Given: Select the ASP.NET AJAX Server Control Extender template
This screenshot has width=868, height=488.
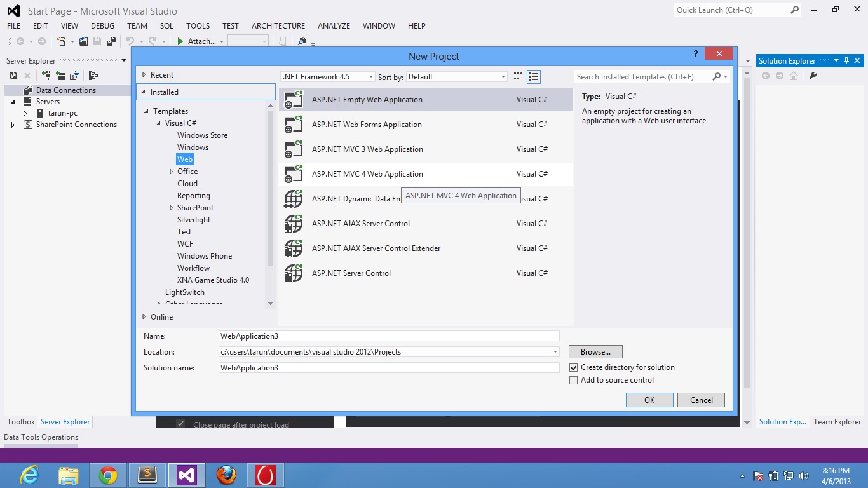Looking at the screenshot, I should pos(426,248).
